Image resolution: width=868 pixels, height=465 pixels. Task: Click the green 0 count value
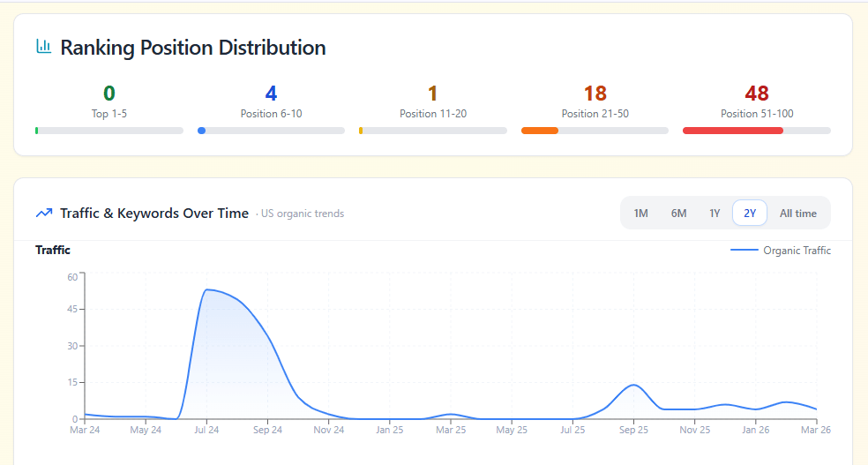(x=109, y=93)
